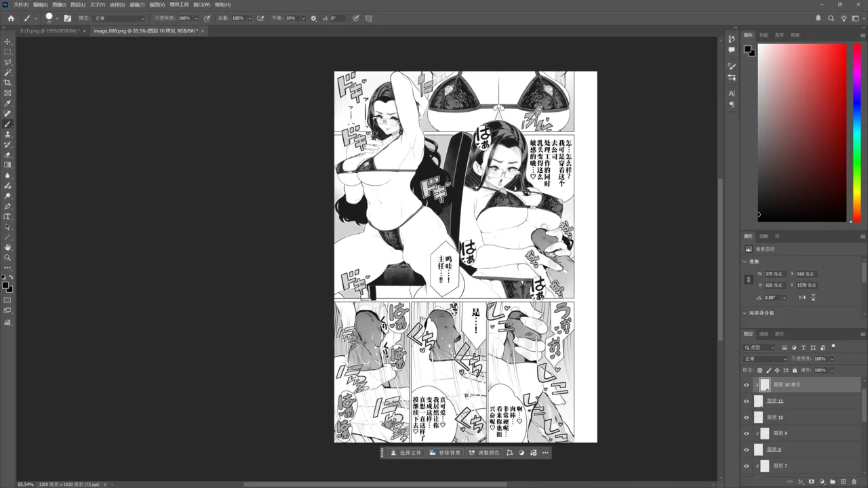
Task: Switch to the 0 (1).png document tab
Action: coord(50,31)
